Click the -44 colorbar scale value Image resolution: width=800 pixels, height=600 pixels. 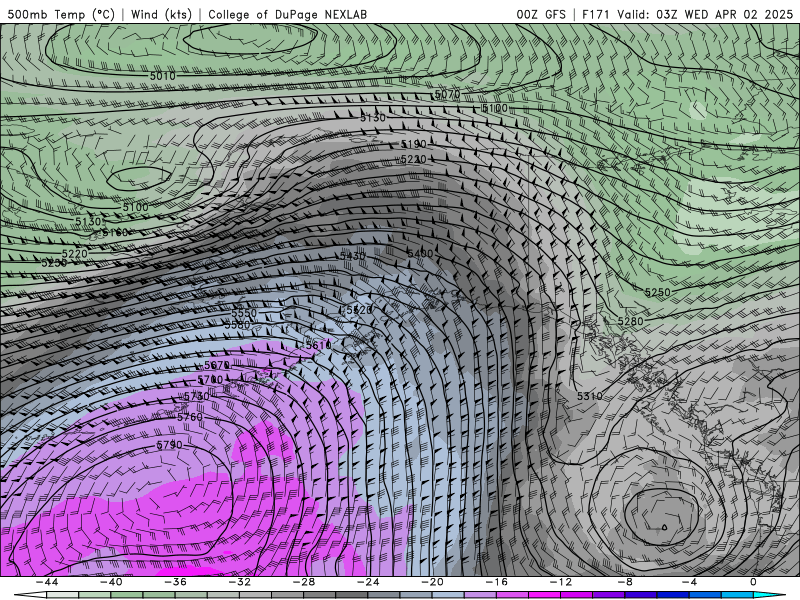tap(47, 582)
